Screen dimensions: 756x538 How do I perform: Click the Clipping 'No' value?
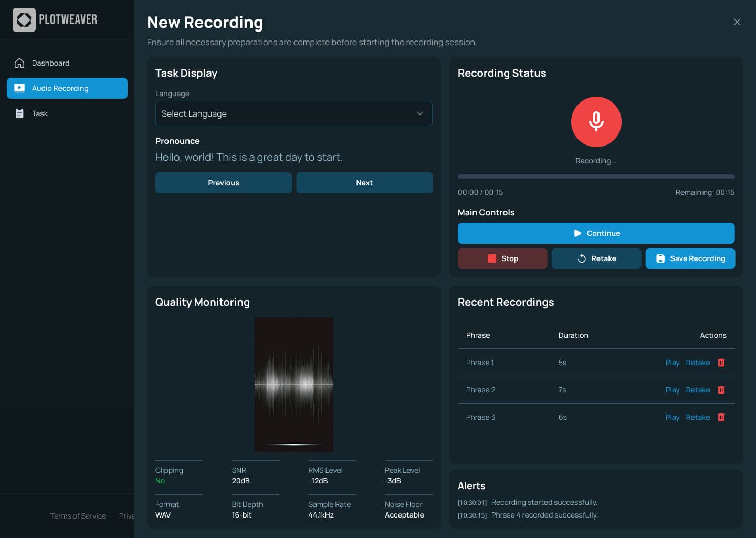pos(160,481)
